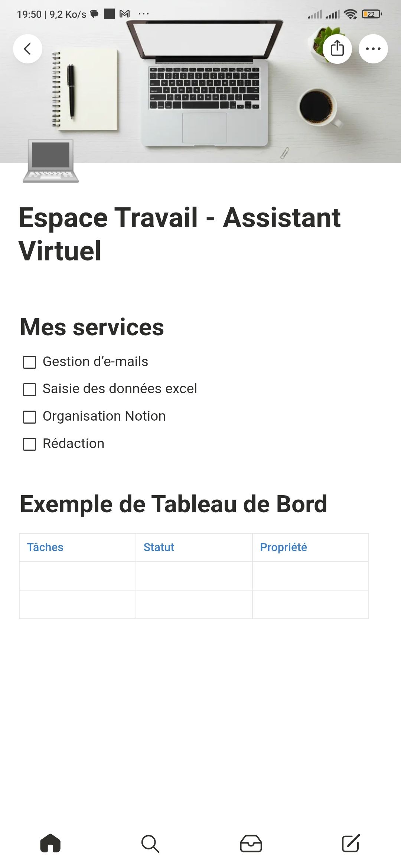Tick the Saisie des données excel checkbox
The width and height of the screenshot is (401, 868).
point(30,389)
